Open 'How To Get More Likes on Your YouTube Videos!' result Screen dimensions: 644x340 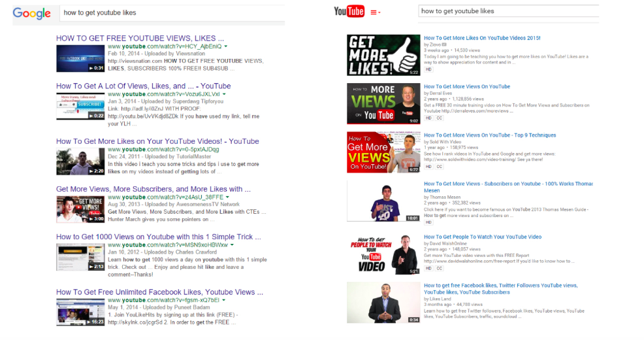[157, 141]
